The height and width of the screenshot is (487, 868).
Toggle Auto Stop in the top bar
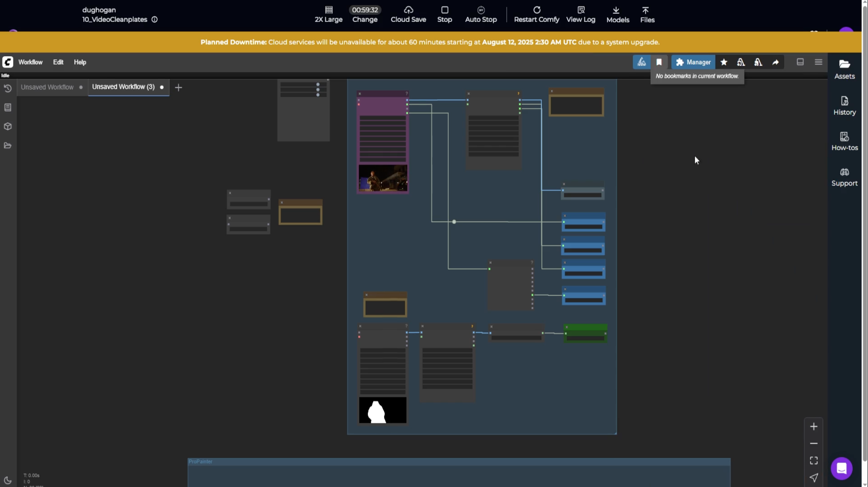click(x=480, y=14)
